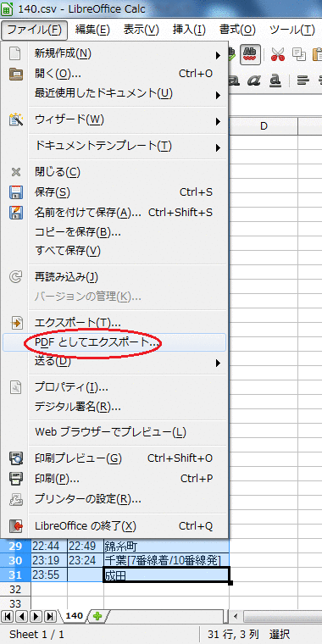Click the Open folder icon in menu
The image size is (322, 644).
[x=15, y=74]
